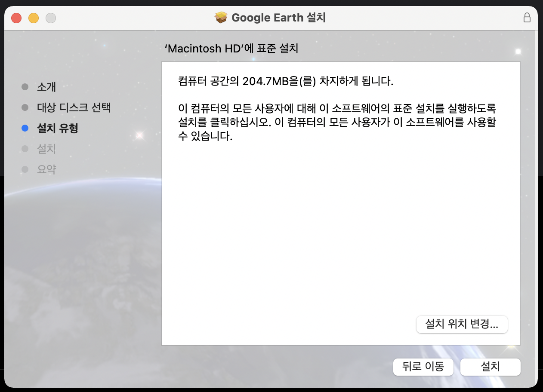543x392 pixels.
Task: Click the heading ''Macintosh HD'에 표준 설치'
Action: pos(231,49)
